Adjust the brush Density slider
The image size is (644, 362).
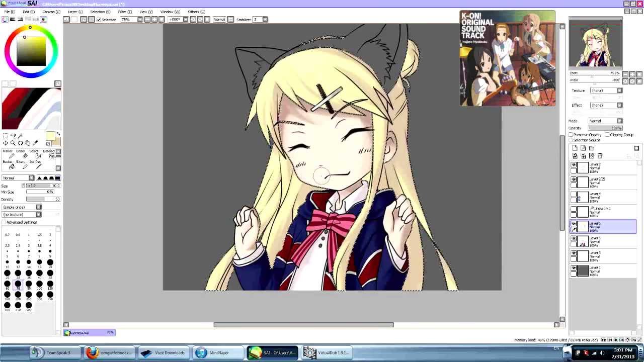click(x=43, y=200)
